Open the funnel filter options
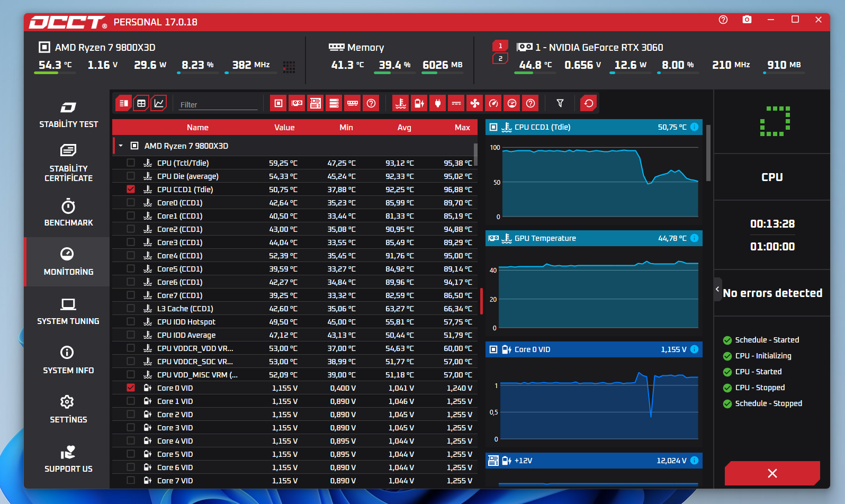845x504 pixels. click(560, 103)
